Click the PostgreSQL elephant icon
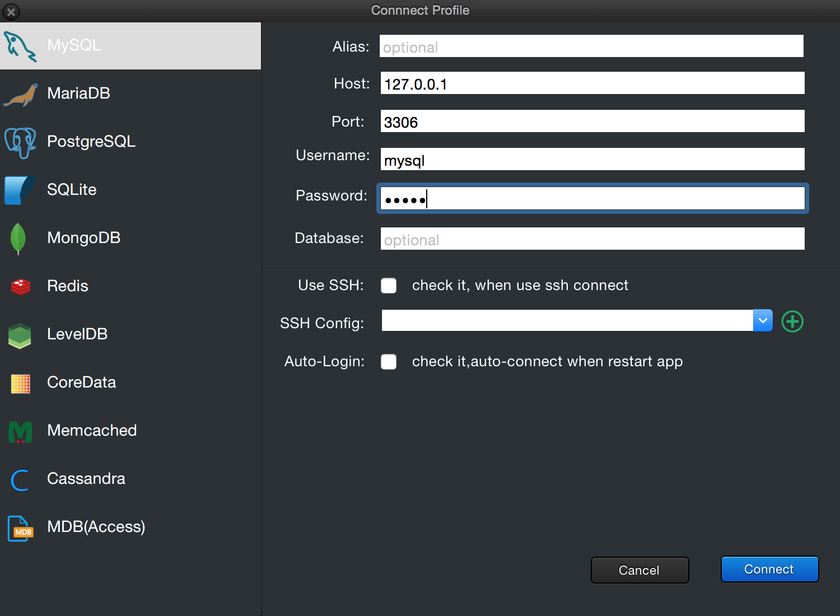The width and height of the screenshot is (840, 616). point(21,142)
